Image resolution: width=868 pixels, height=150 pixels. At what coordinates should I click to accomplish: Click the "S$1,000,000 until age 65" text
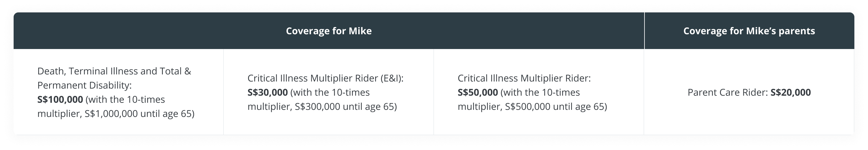point(139,114)
